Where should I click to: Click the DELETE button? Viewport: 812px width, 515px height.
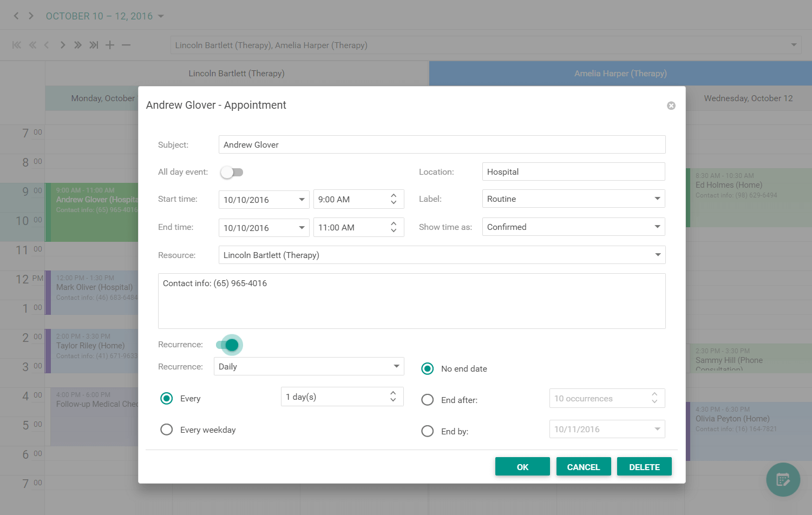point(644,466)
